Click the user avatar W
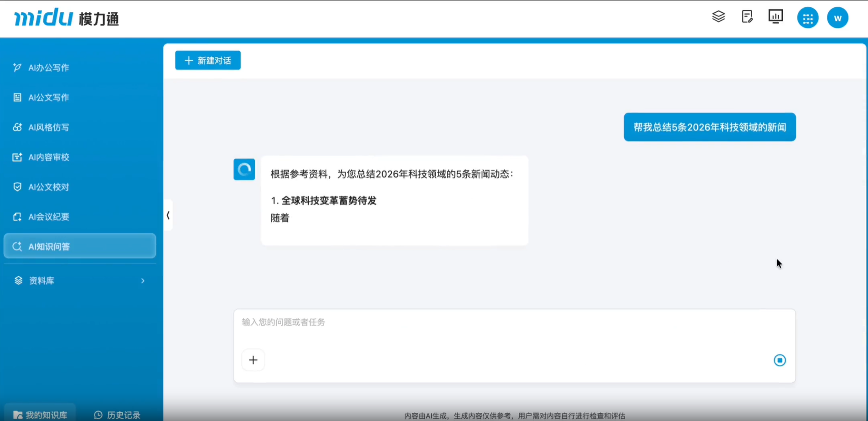This screenshot has width=868, height=421. [837, 18]
